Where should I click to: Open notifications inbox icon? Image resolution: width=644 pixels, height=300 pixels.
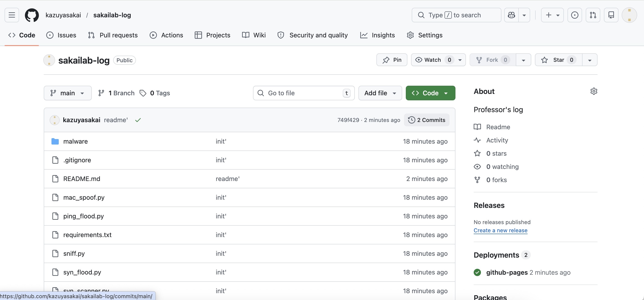pyautogui.click(x=611, y=15)
